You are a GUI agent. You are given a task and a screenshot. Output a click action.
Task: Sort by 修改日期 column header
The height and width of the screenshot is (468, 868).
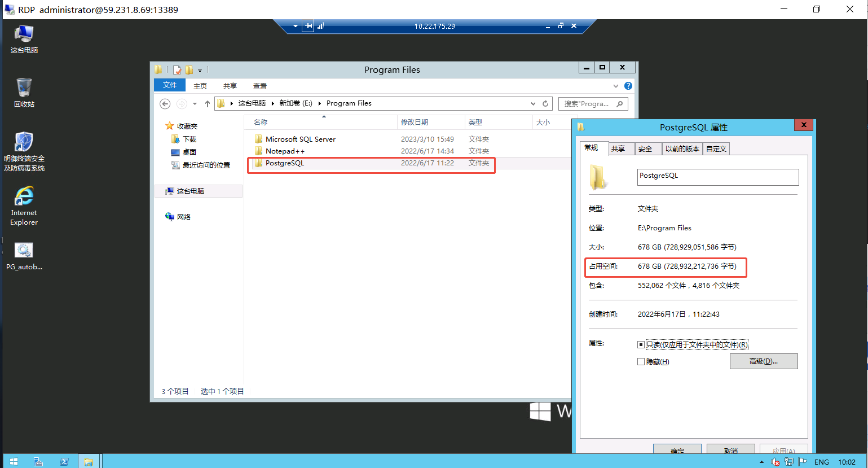[431, 122]
